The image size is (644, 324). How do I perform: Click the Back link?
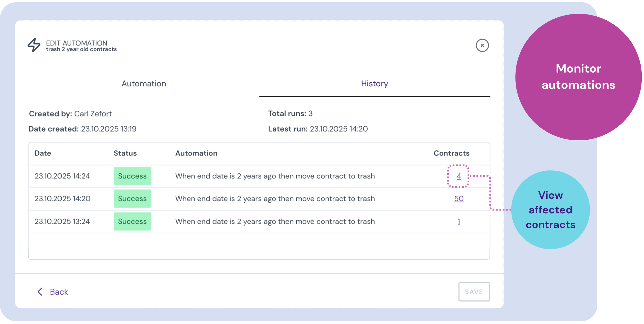[59, 292]
